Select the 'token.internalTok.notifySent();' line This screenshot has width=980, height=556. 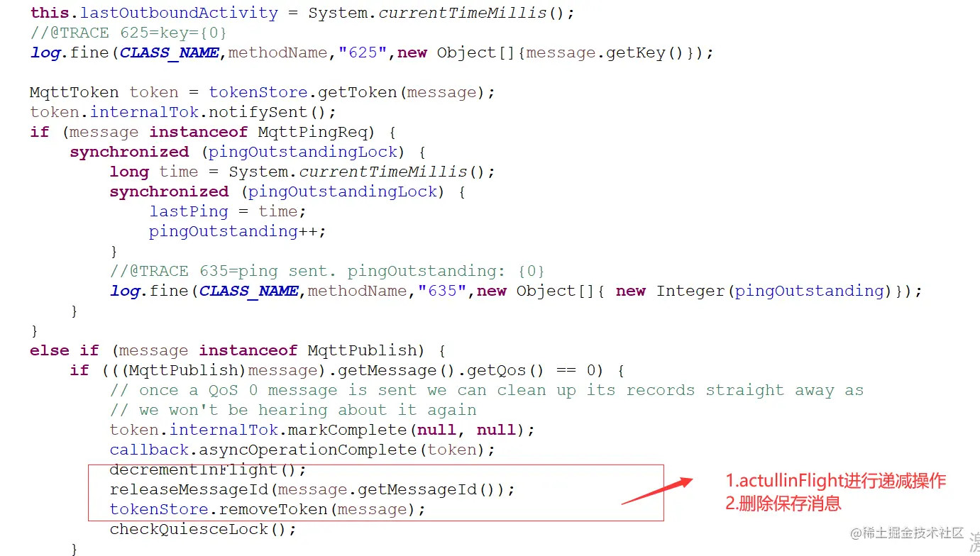tap(183, 112)
